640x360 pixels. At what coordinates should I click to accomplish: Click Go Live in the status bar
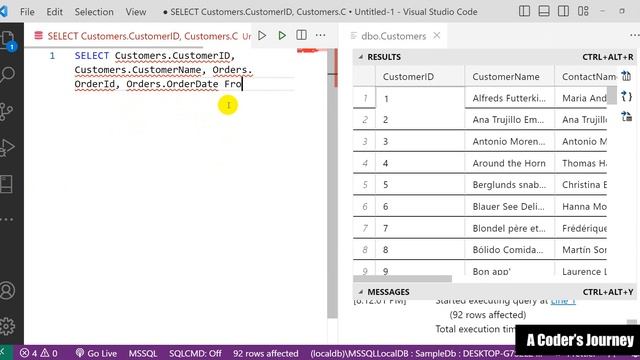pos(96,353)
